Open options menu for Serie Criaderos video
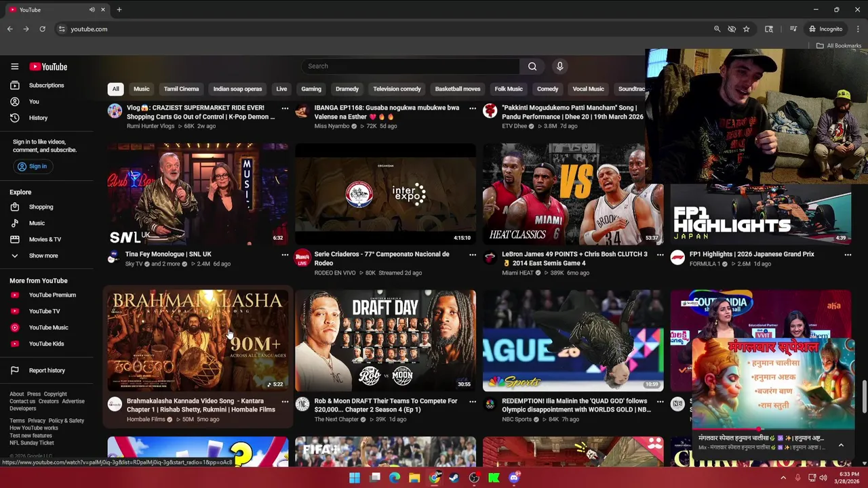 (473, 255)
